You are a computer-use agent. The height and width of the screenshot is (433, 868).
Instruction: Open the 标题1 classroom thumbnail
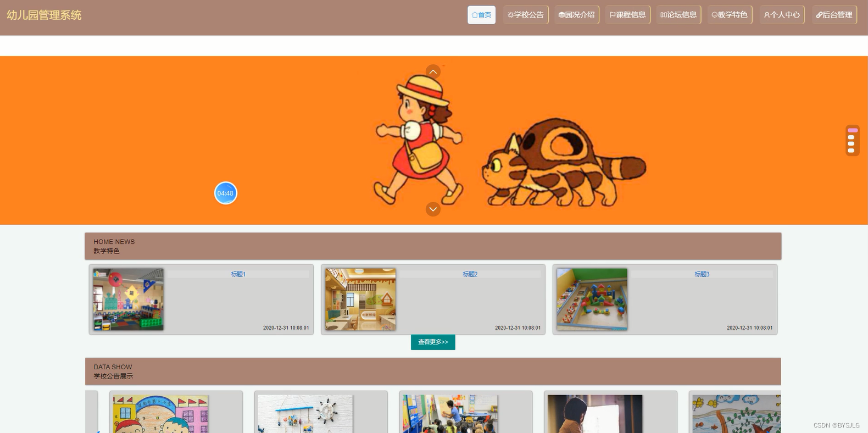point(129,299)
